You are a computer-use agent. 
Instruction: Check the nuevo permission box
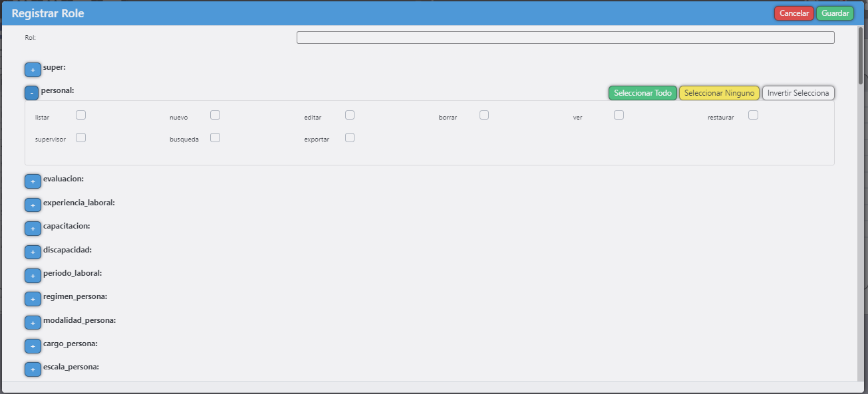[x=215, y=115]
